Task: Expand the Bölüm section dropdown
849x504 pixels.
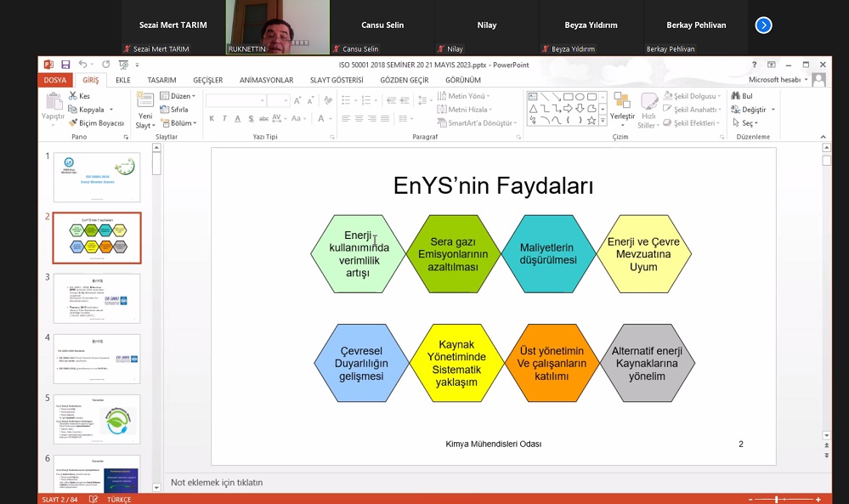Action: (177, 123)
